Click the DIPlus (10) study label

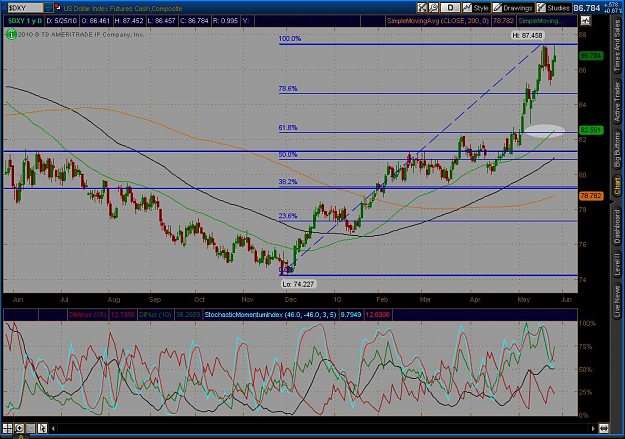click(x=156, y=315)
